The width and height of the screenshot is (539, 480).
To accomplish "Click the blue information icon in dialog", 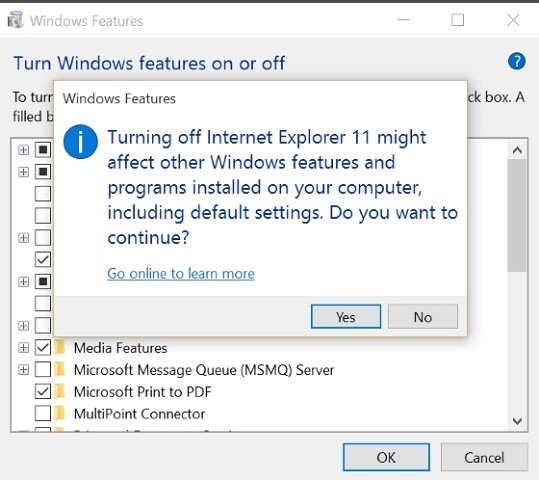I will click(x=80, y=142).
